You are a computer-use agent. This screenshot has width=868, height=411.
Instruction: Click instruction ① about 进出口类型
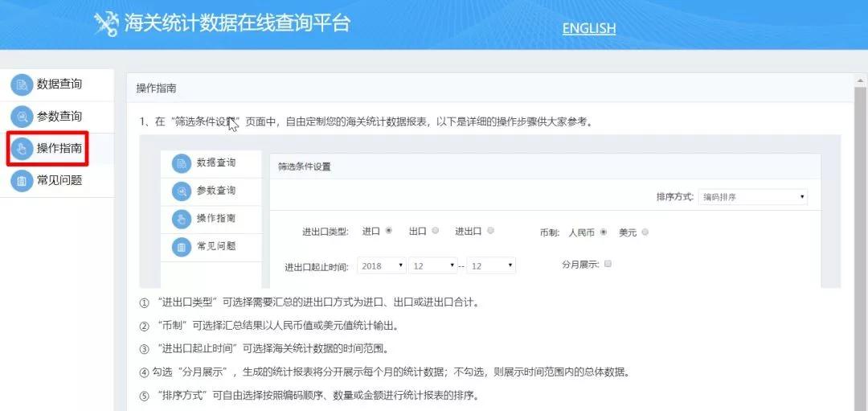coord(309,303)
